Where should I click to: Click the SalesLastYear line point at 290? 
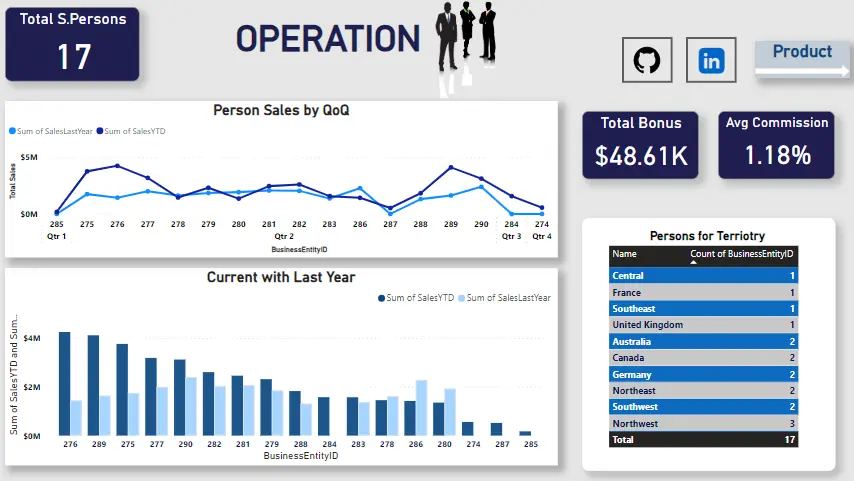(481, 187)
